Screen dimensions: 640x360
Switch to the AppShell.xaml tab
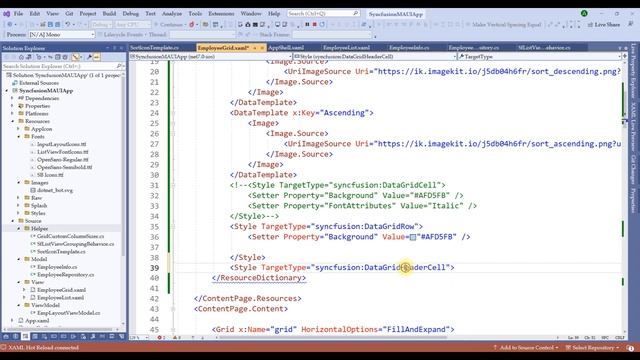(x=286, y=48)
